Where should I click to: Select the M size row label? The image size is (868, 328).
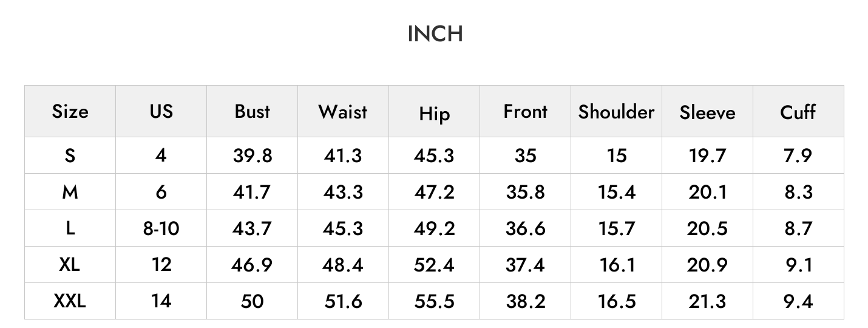click(70, 192)
